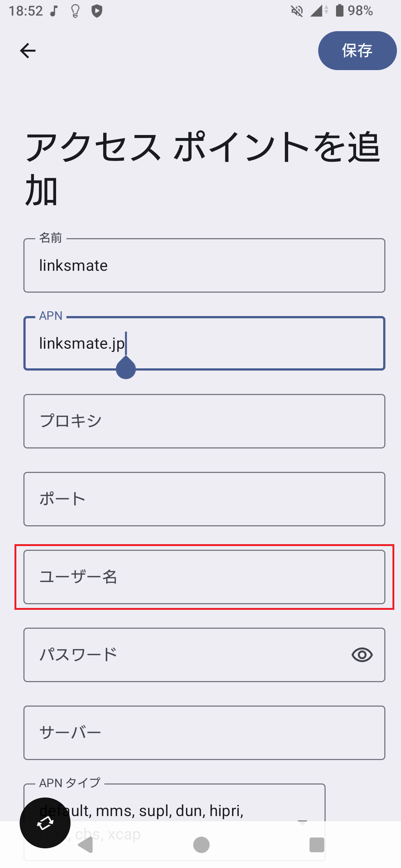This screenshot has height=868, width=401.
Task: Tap the floating screen rotation icon
Action: click(x=45, y=823)
